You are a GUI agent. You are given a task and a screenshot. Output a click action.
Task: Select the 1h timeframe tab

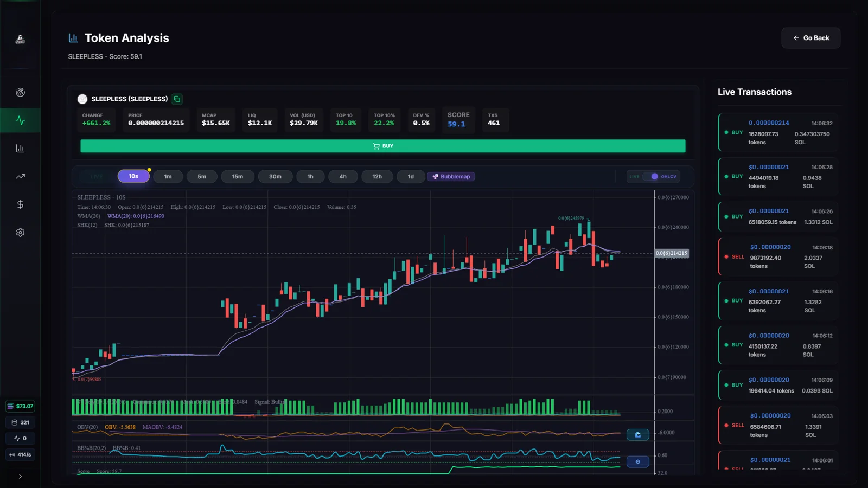310,177
